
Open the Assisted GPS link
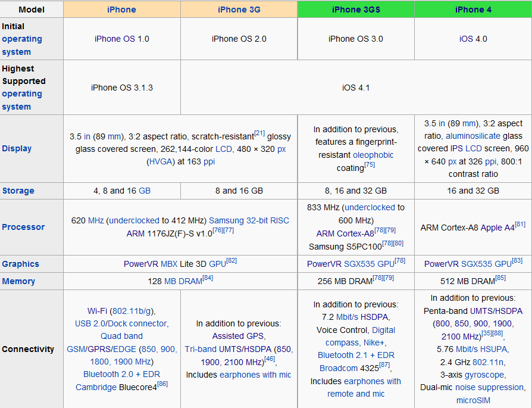tap(238, 336)
